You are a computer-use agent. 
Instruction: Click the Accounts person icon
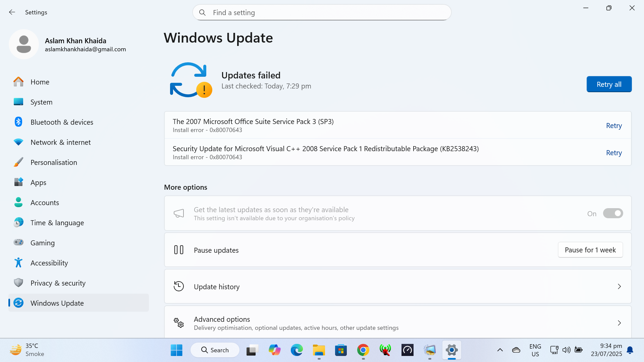[x=18, y=202]
